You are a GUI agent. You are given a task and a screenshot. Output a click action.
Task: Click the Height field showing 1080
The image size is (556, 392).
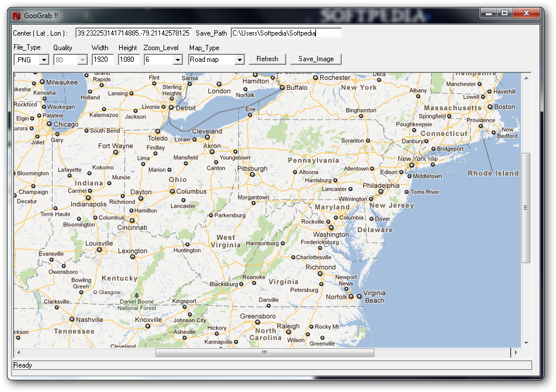[128, 60]
